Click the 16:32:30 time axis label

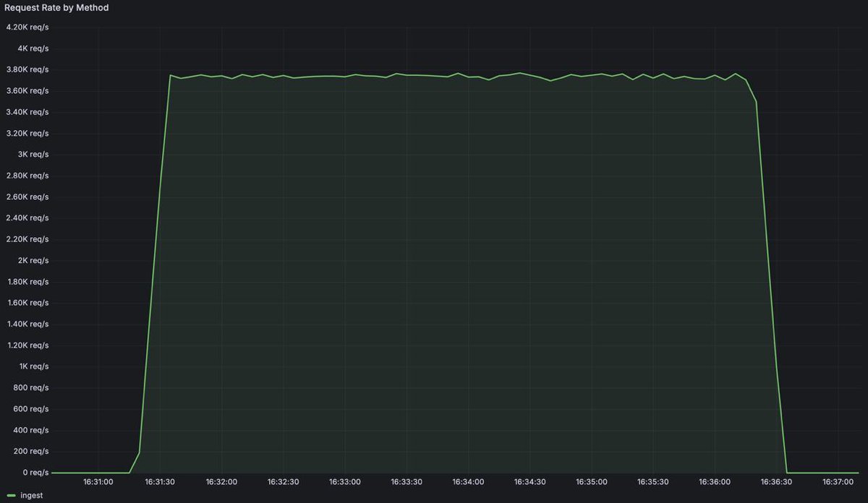tap(283, 481)
